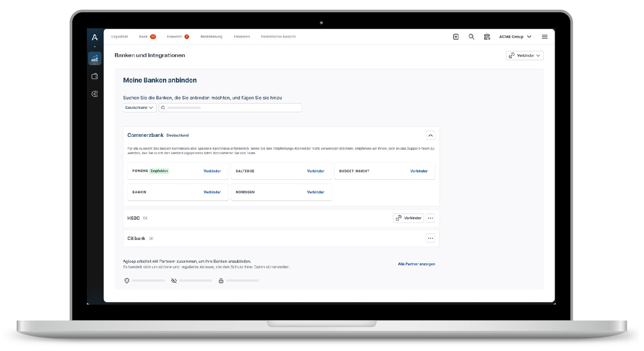Click Verbinden for the POWENS connector

[212, 171]
